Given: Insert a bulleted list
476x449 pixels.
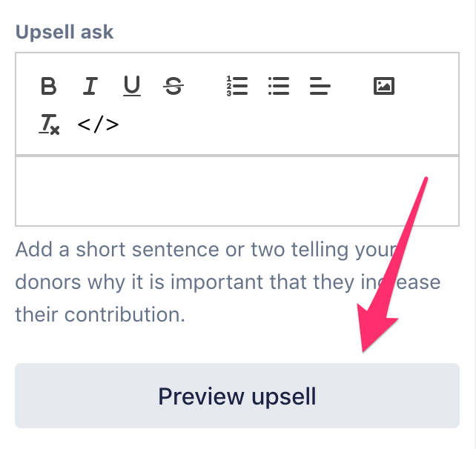Looking at the screenshot, I should click(278, 87).
